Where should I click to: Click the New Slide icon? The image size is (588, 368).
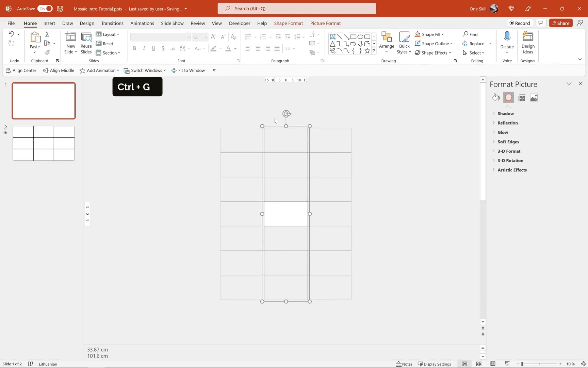pyautogui.click(x=70, y=37)
